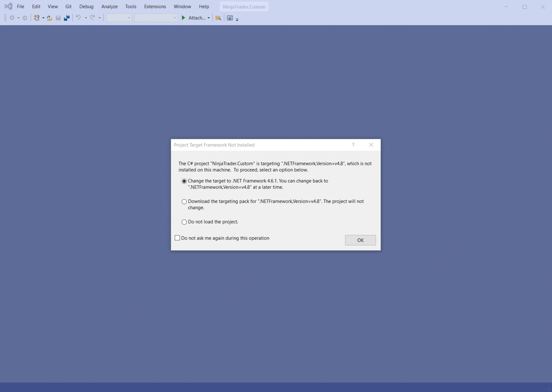
Task: Close the Visual Studio window
Action: point(543,7)
